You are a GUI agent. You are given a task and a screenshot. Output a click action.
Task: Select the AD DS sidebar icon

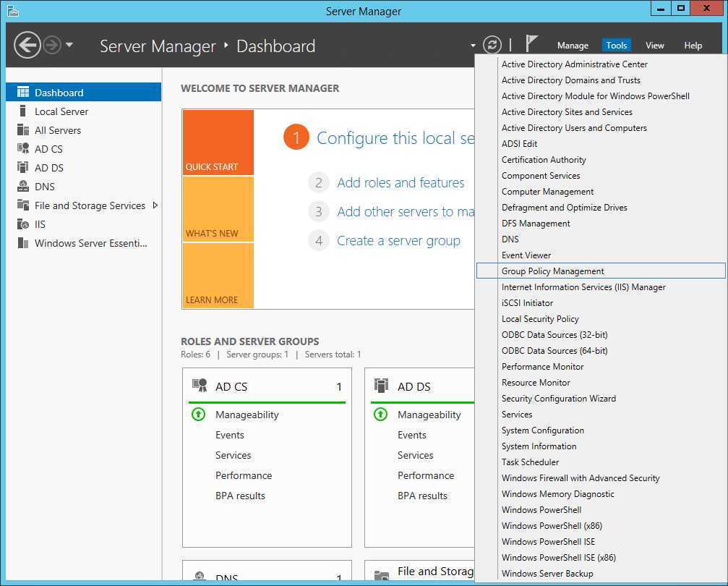[22, 167]
